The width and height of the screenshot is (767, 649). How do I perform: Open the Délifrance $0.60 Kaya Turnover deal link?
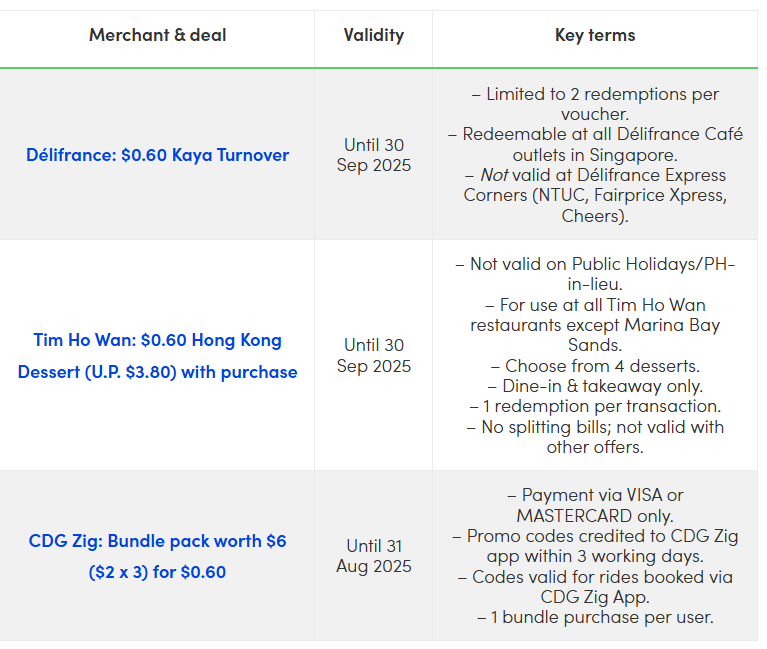157,155
